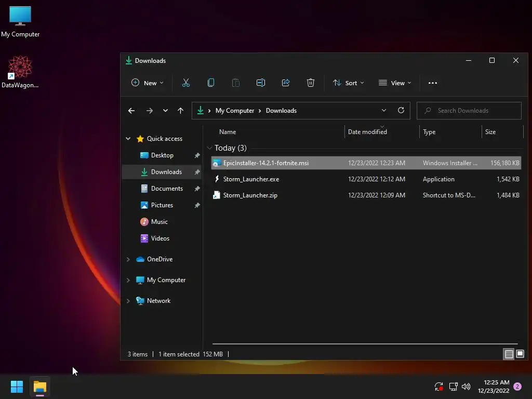Expand the Network tree node

128,301
